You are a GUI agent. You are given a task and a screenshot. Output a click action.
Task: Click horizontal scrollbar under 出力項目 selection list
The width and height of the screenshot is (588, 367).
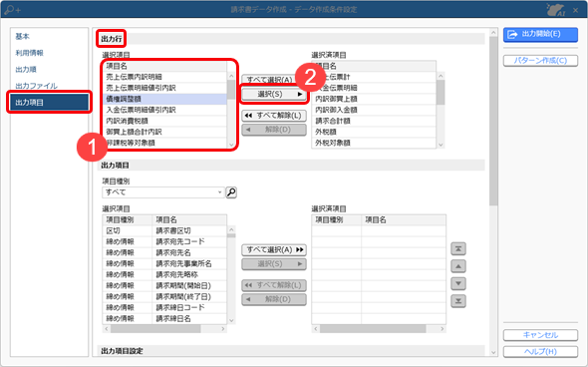coord(164,329)
